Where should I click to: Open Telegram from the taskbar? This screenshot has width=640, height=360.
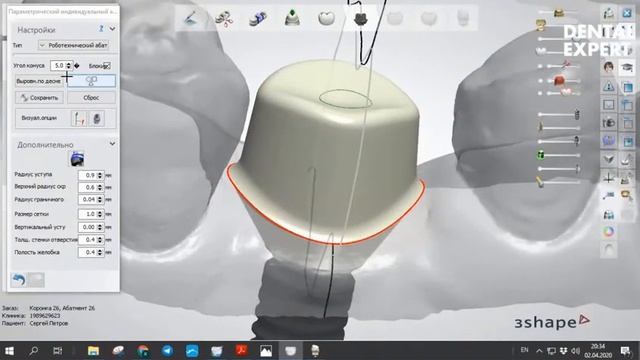tap(167, 351)
